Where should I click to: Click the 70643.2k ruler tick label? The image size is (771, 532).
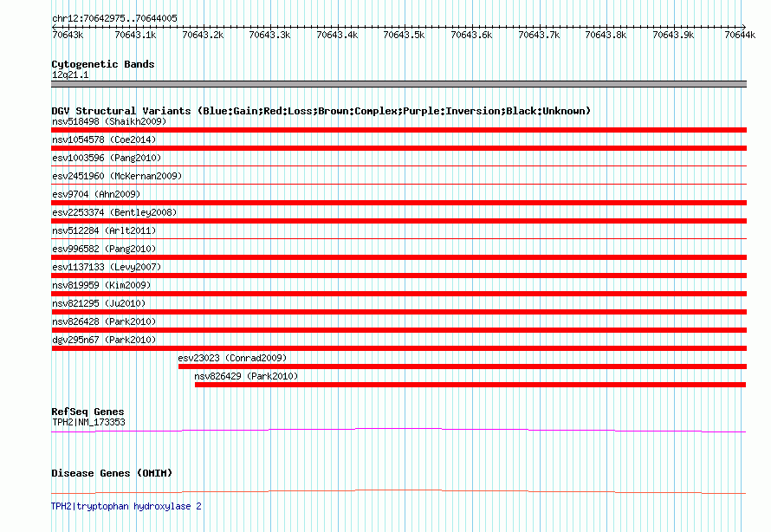coord(203,35)
